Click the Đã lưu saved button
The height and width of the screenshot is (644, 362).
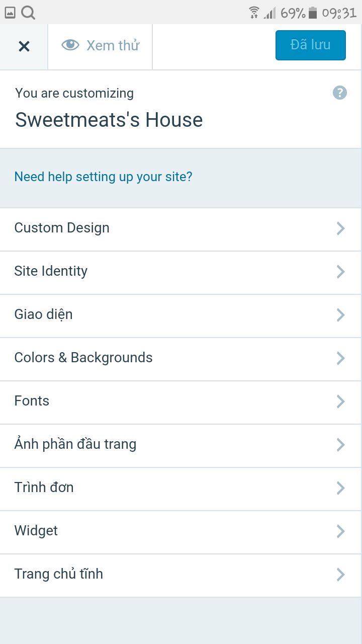[x=311, y=45]
